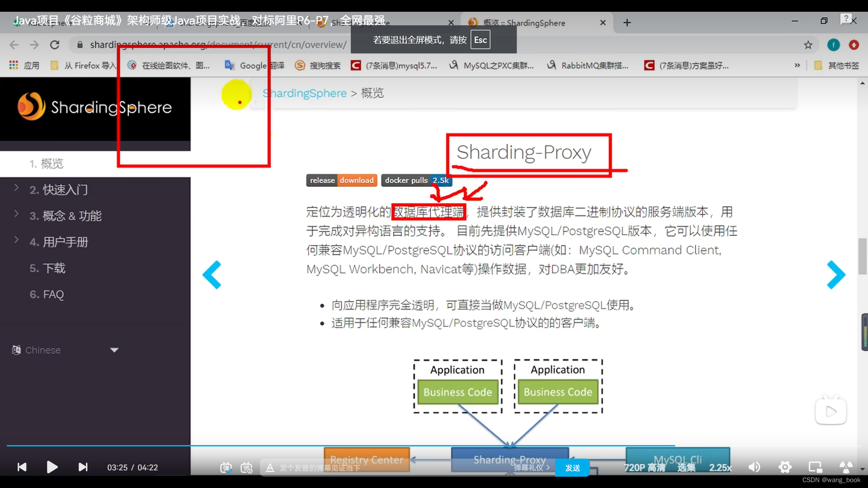Open the 6. FAQ page
Image resolution: width=868 pixels, height=488 pixels.
pyautogui.click(x=47, y=295)
